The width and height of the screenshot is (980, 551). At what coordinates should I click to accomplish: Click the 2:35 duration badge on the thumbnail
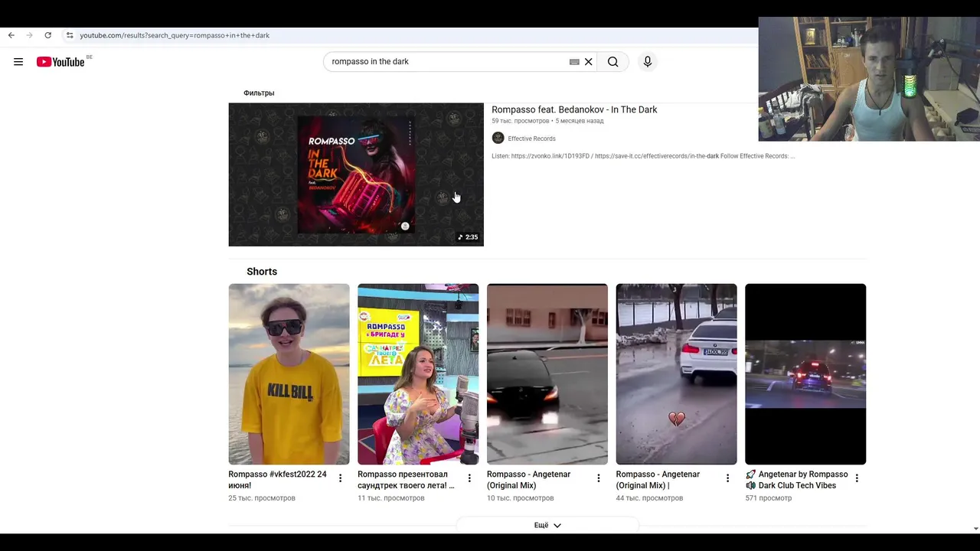[468, 237]
